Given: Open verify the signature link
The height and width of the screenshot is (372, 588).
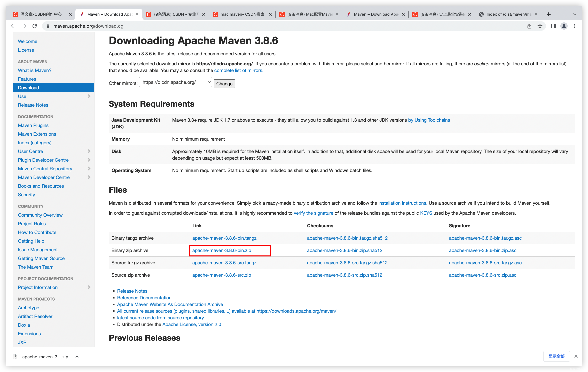Looking at the screenshot, I should click(x=313, y=213).
